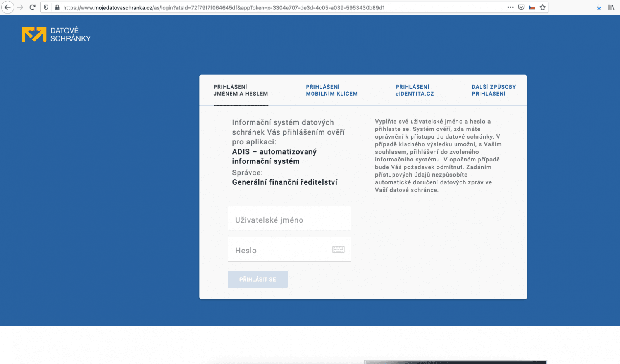Click the text 'Generální finanční ředitelství'
Image resolution: width=620 pixels, height=364 pixels.
tap(285, 182)
